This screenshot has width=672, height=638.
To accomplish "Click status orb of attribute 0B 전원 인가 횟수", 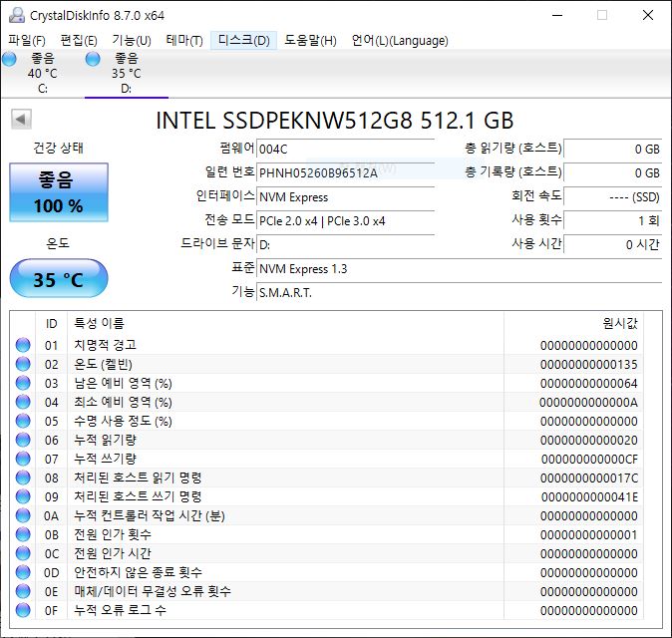I will [23, 534].
